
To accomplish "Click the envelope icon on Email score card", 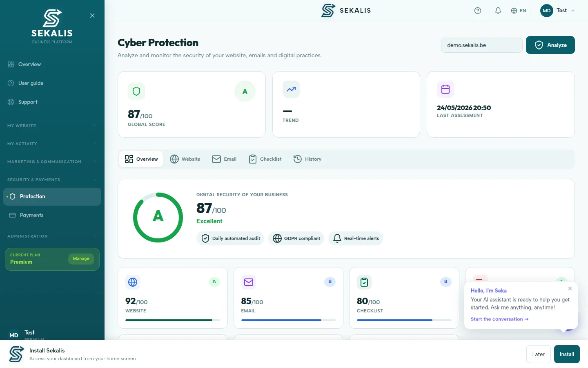I will point(249,282).
